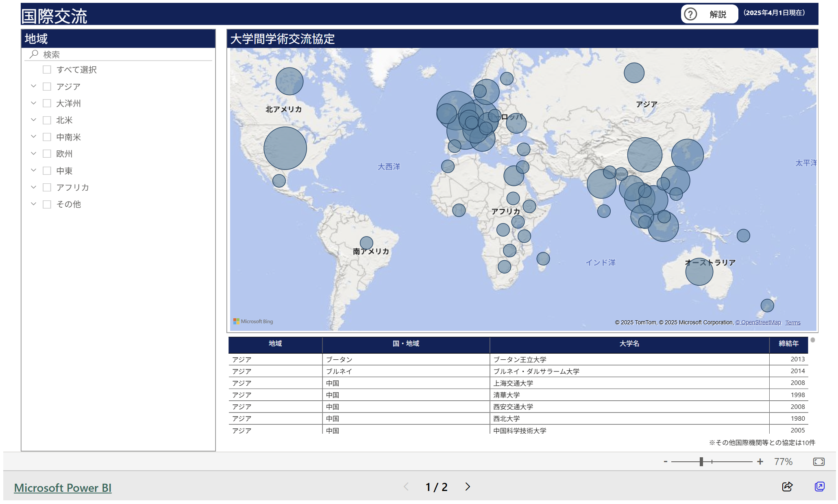The height and width of the screenshot is (504, 838).
Task: Click zoom in plus icon
Action: pos(760,462)
